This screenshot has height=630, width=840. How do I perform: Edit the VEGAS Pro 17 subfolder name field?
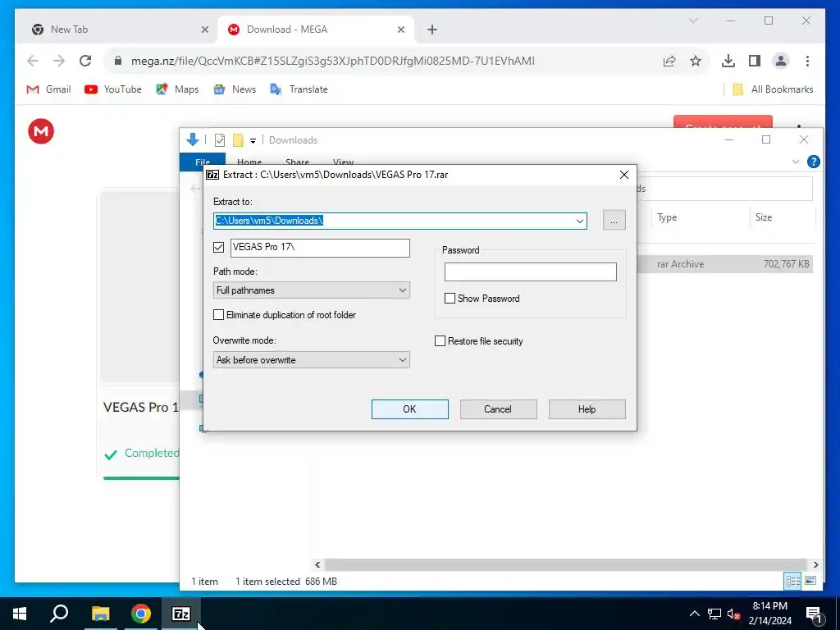click(x=321, y=248)
